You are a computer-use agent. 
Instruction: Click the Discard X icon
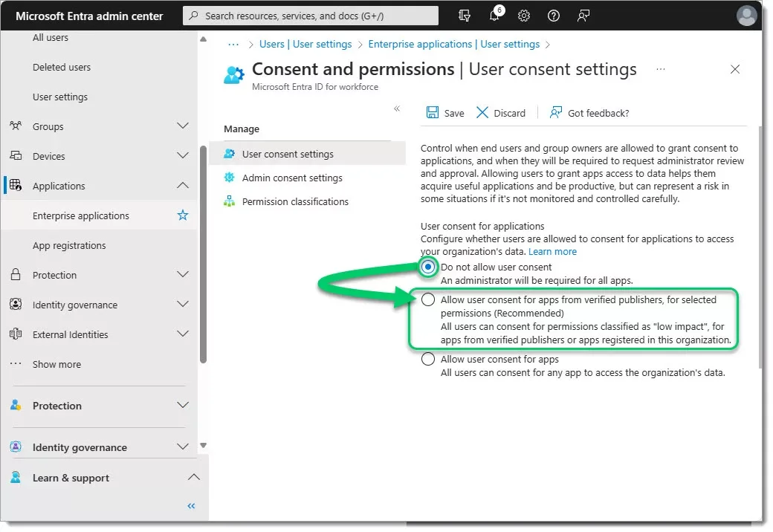(x=482, y=113)
